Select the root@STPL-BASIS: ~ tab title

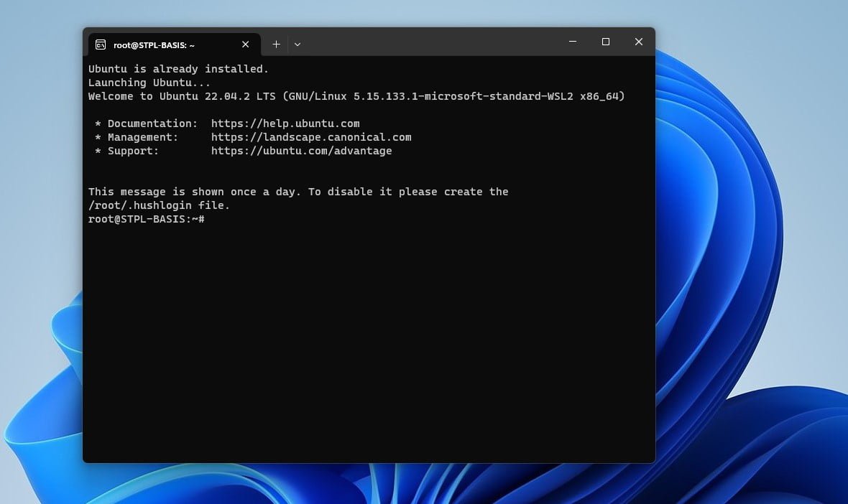click(x=154, y=45)
